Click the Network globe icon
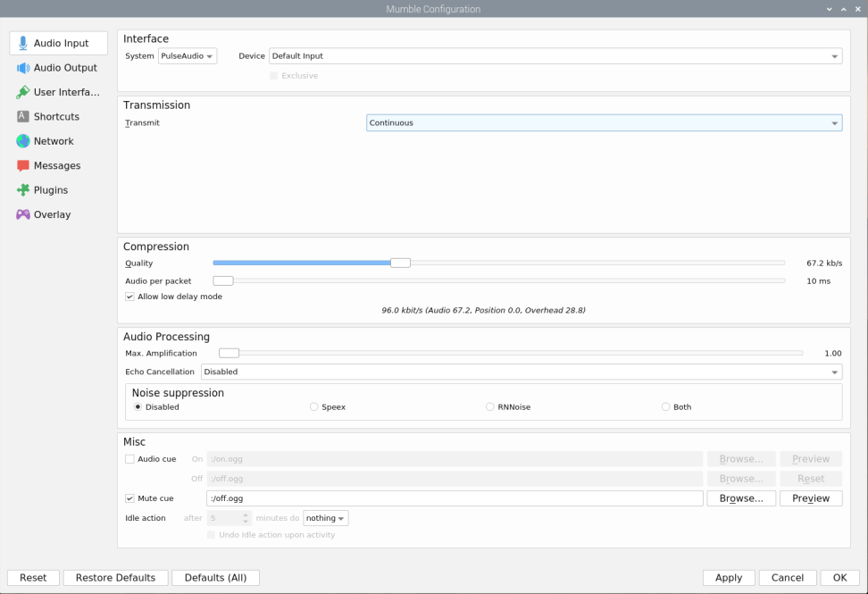 [x=23, y=141]
